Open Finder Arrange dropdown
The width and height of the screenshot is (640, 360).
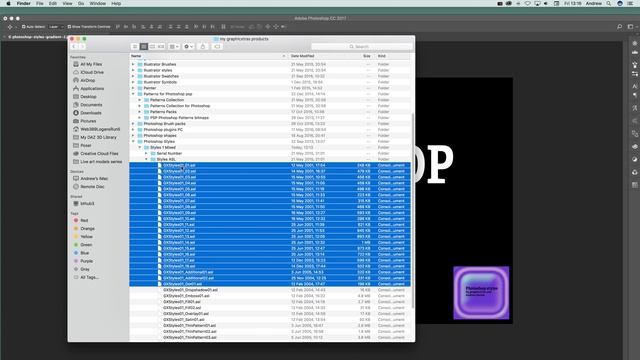[x=174, y=47]
